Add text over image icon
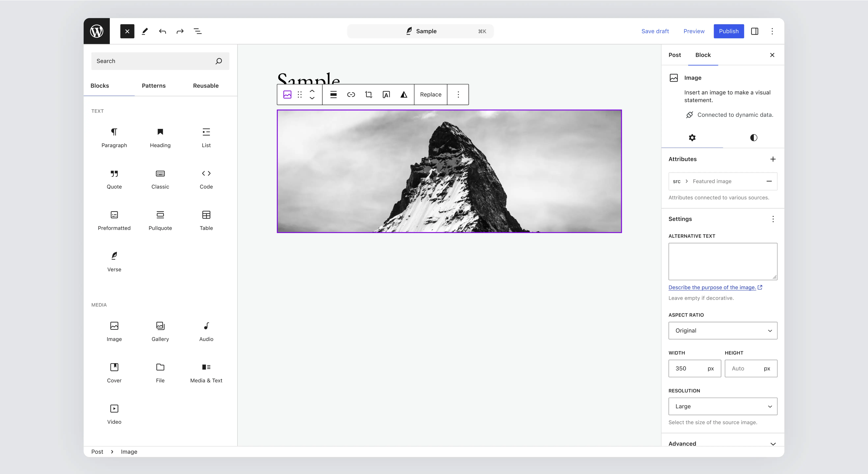The width and height of the screenshot is (868, 474). (386, 95)
